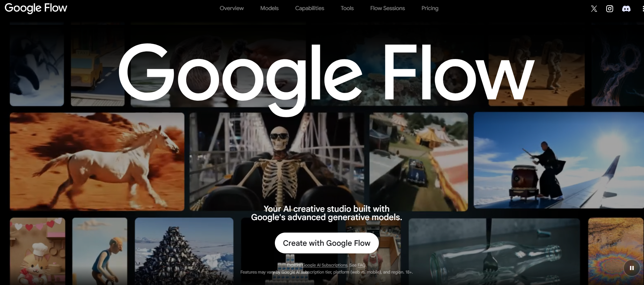Select the pile of penguins thumbnail
644x285 pixels.
click(184, 251)
